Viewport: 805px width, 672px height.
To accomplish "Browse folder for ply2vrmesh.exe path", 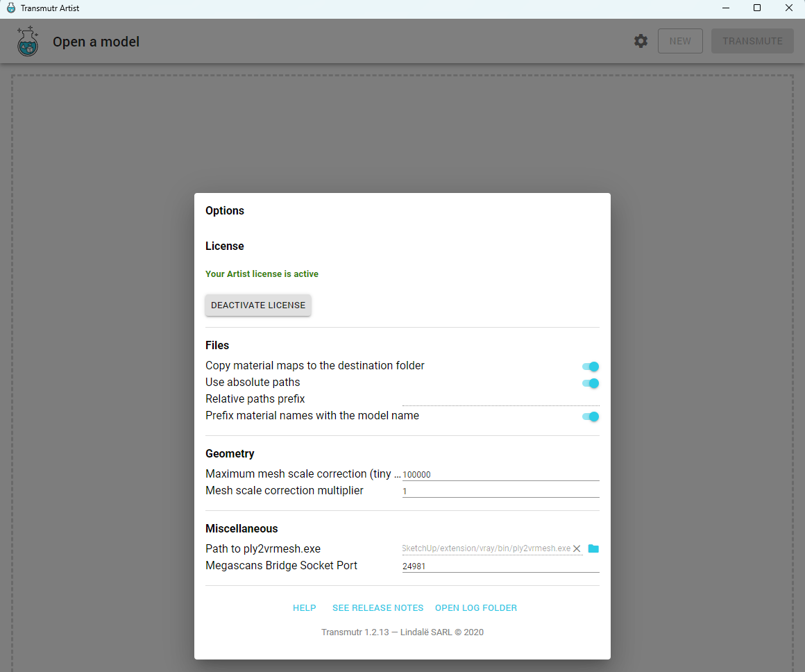I will pyautogui.click(x=593, y=548).
